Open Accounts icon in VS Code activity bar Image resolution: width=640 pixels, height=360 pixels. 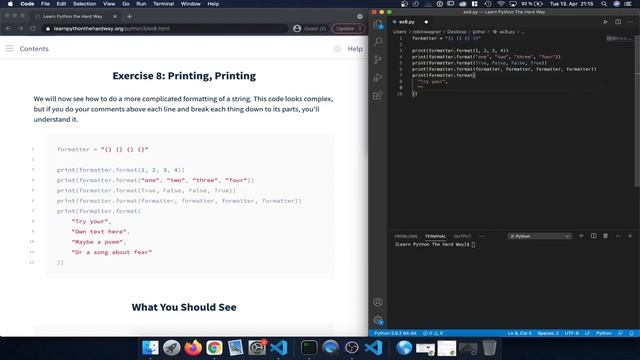click(x=378, y=302)
